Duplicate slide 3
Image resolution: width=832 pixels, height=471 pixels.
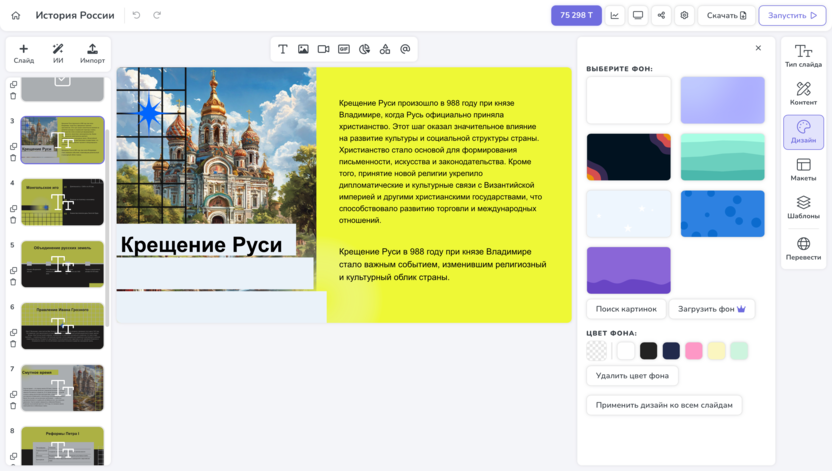pyautogui.click(x=13, y=146)
